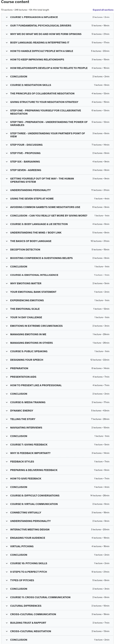Expand Course 5: Public Speaking chevron
Screen dimensions: 114x644
coord(7,351)
